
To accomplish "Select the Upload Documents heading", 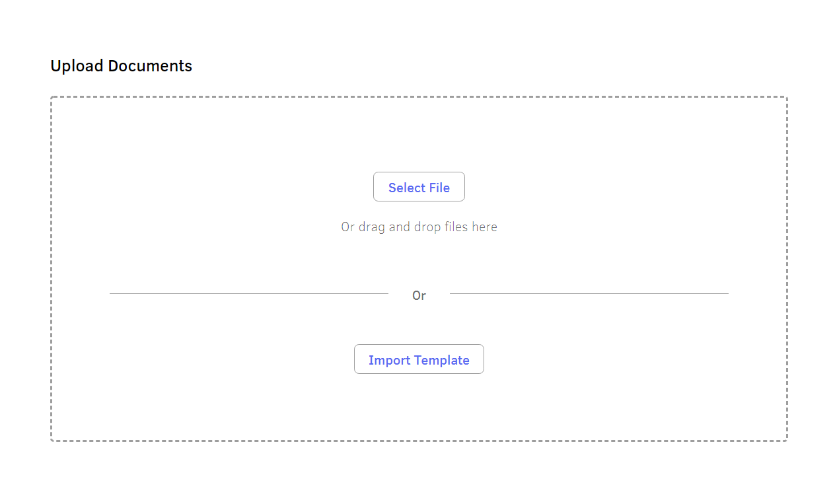I will (x=122, y=66).
